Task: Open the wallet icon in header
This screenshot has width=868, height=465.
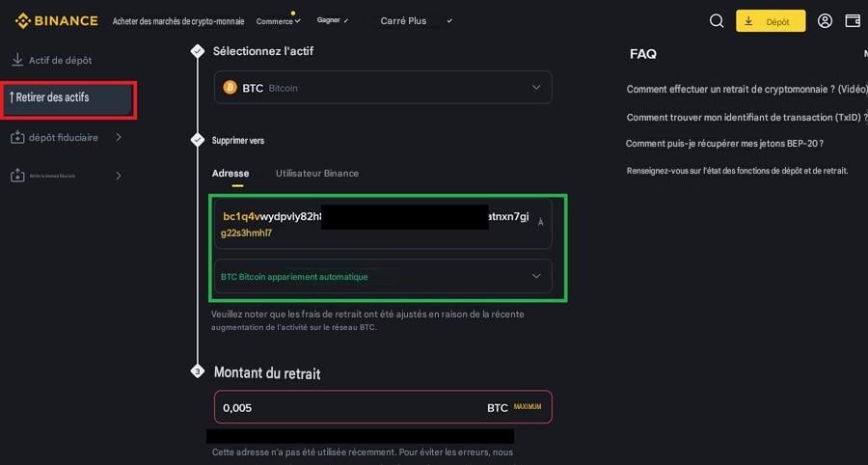Action: (854, 21)
